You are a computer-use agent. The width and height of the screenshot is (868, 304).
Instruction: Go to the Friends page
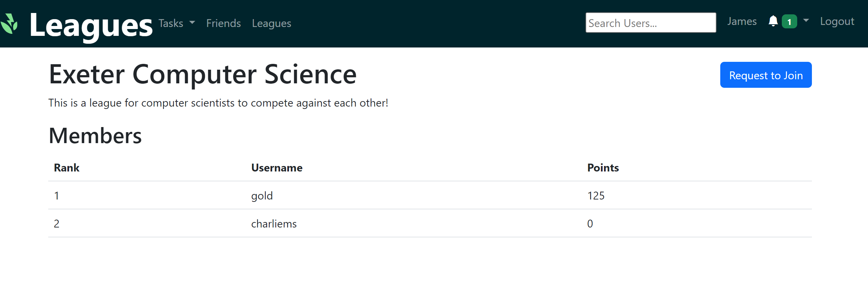pyautogui.click(x=223, y=23)
